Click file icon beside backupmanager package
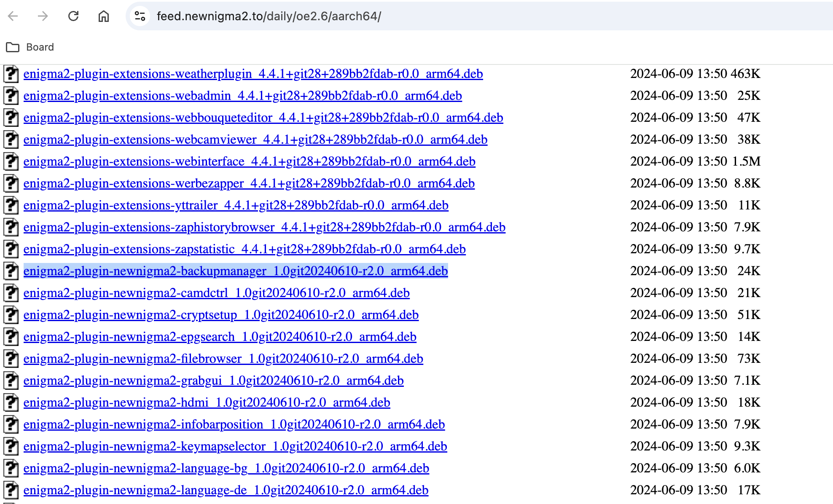Image resolution: width=833 pixels, height=504 pixels. coord(11,271)
